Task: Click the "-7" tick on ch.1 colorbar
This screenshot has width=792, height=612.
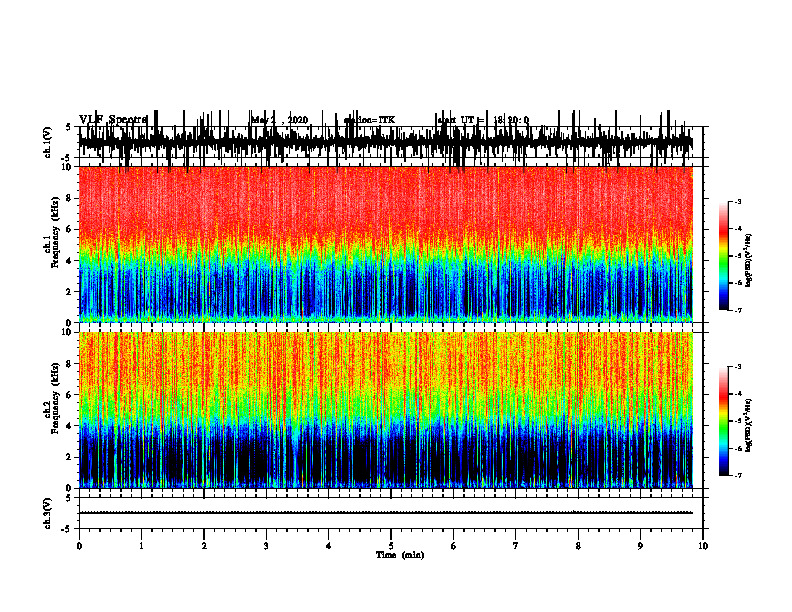Action: click(x=737, y=310)
